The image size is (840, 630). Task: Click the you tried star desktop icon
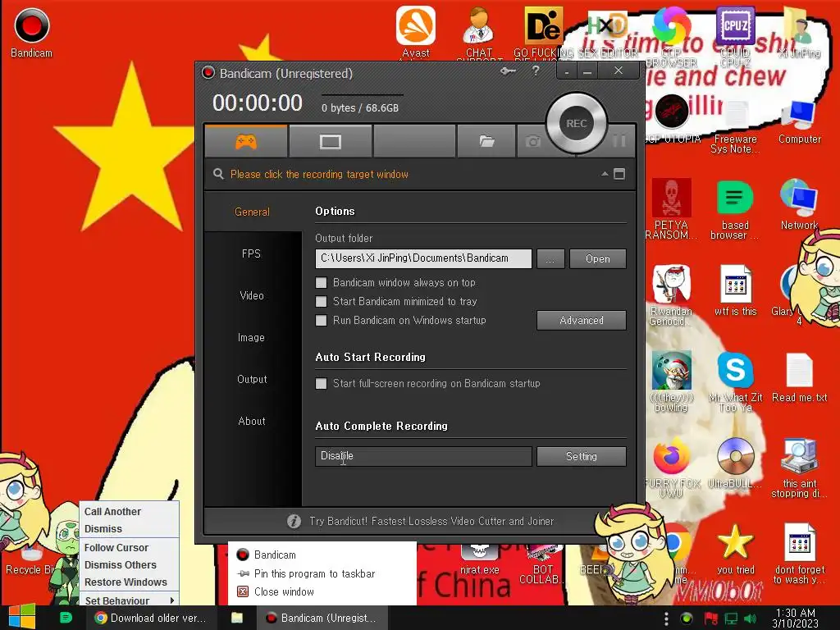coord(735,549)
